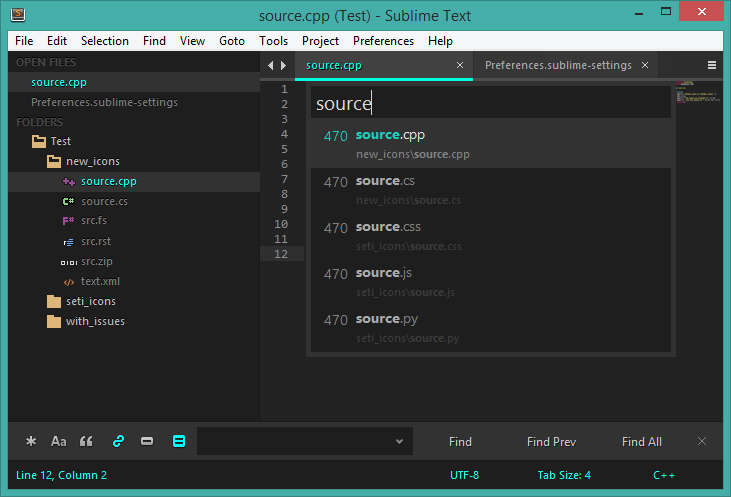This screenshot has width=731, height=497.
Task: Go to next tab arrow
Action: (x=283, y=66)
